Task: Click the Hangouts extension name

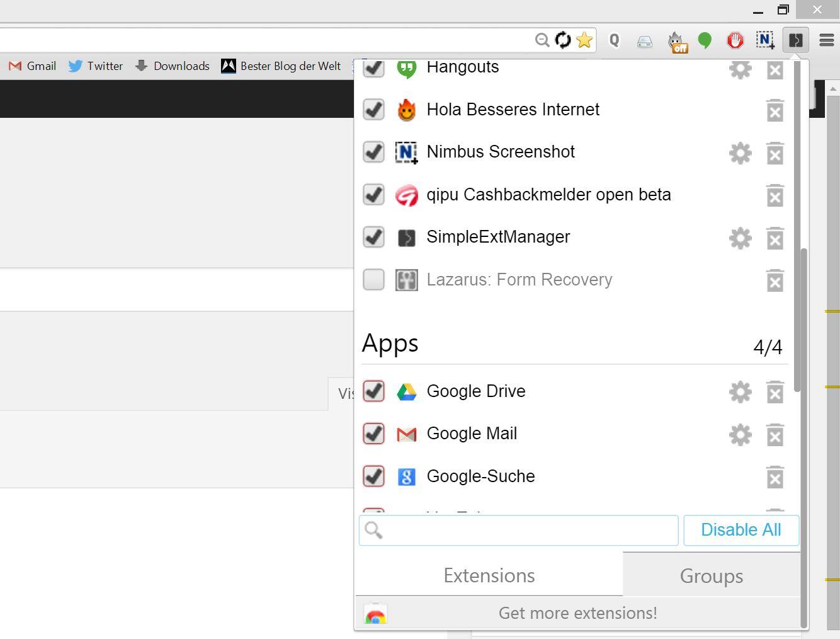Action: [463, 67]
